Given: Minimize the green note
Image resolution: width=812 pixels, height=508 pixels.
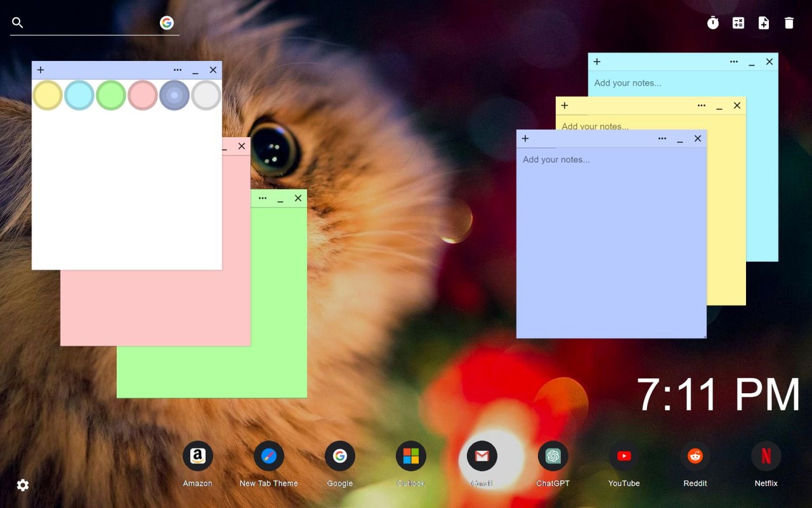Looking at the screenshot, I should [x=280, y=199].
